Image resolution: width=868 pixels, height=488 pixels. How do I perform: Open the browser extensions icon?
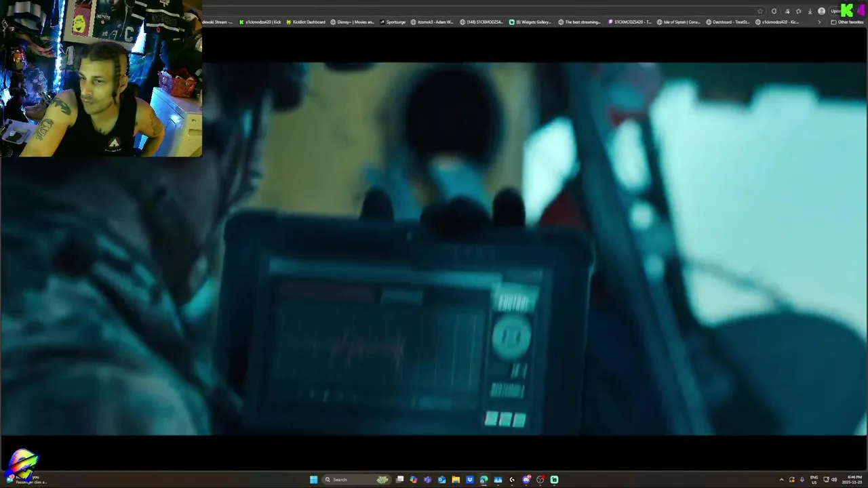click(x=787, y=12)
